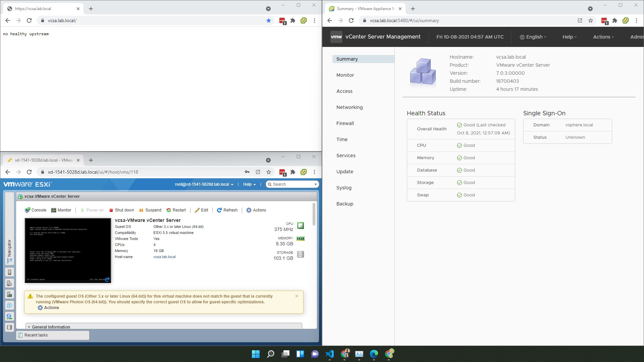Click the open-in-app icon in vcsa:5480 address bar
Screen dimensions: 644x362
click(580, 20)
